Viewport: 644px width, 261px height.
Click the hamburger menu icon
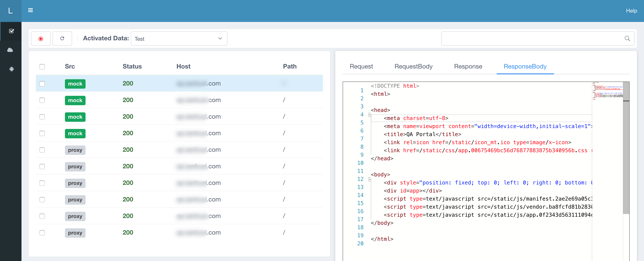coord(30,10)
